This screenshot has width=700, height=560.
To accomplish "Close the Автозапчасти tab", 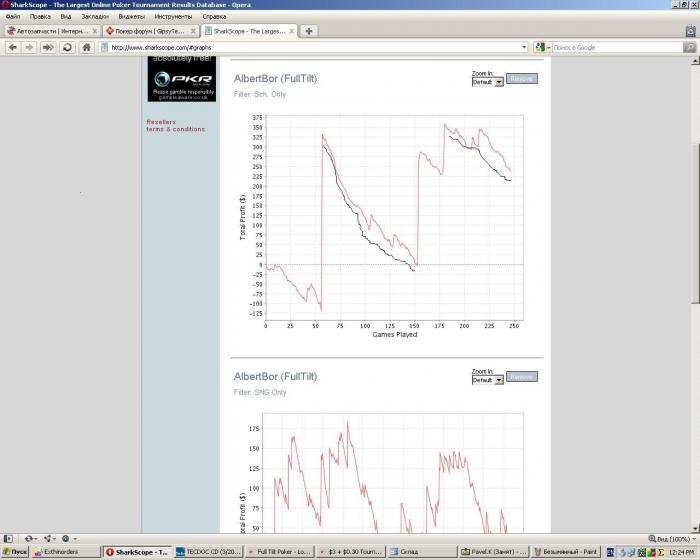I will click(x=95, y=31).
